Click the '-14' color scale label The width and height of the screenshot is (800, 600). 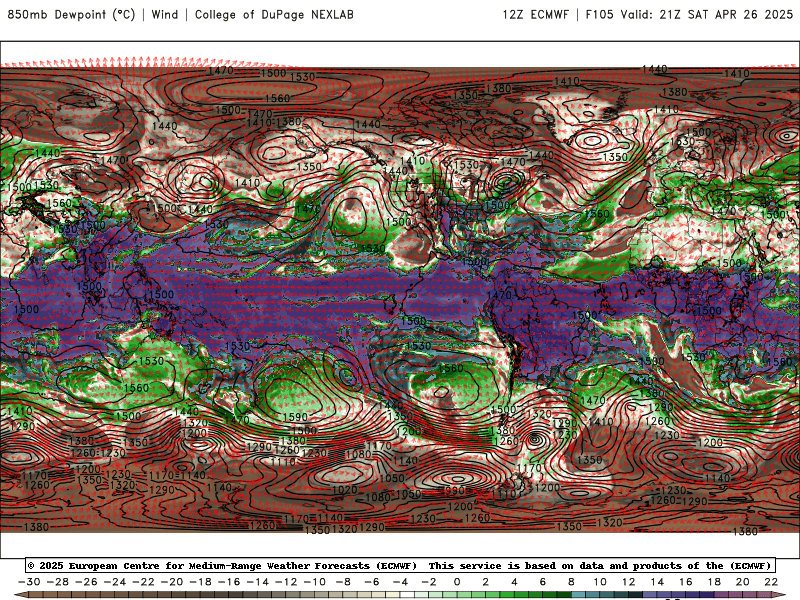[x=258, y=582]
